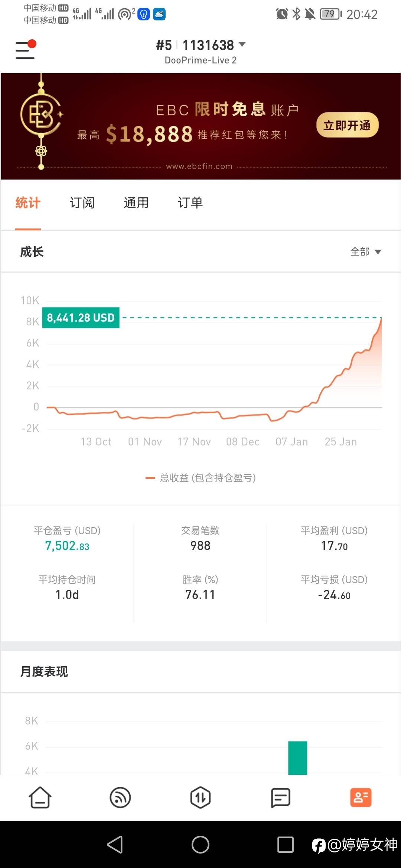Open the messages chat icon in bottom bar
This screenshot has width=401, height=868.
pos(281,798)
